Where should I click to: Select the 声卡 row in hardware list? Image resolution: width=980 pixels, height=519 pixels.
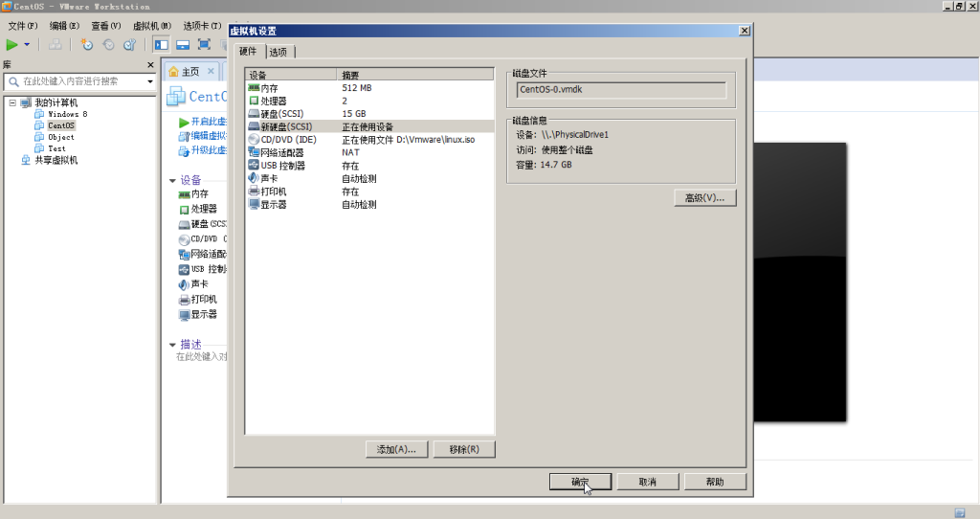click(370, 178)
